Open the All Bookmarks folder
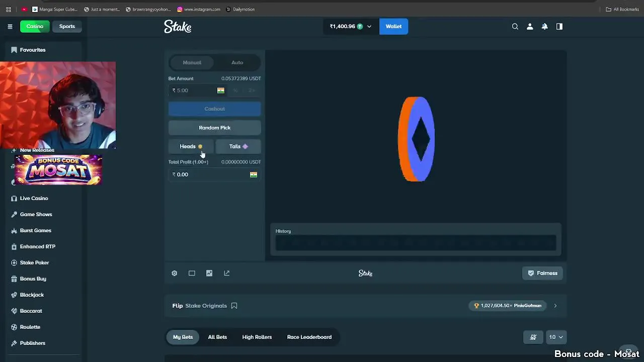Screen dimensions: 644x362 pyautogui.click(x=622, y=9)
